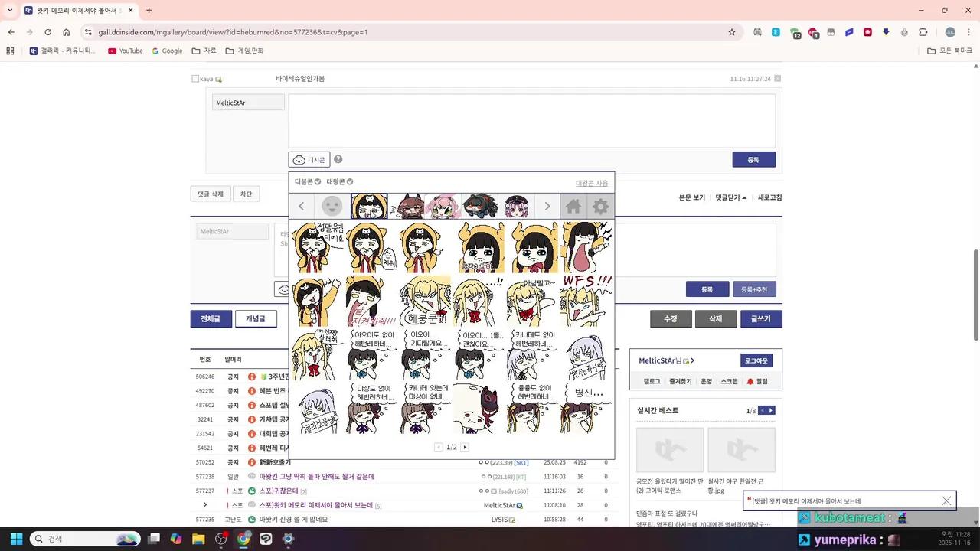Viewport: 980px width, 551px height.
Task: Open the Chrome extensions puzzle icon
Action: pos(923,32)
